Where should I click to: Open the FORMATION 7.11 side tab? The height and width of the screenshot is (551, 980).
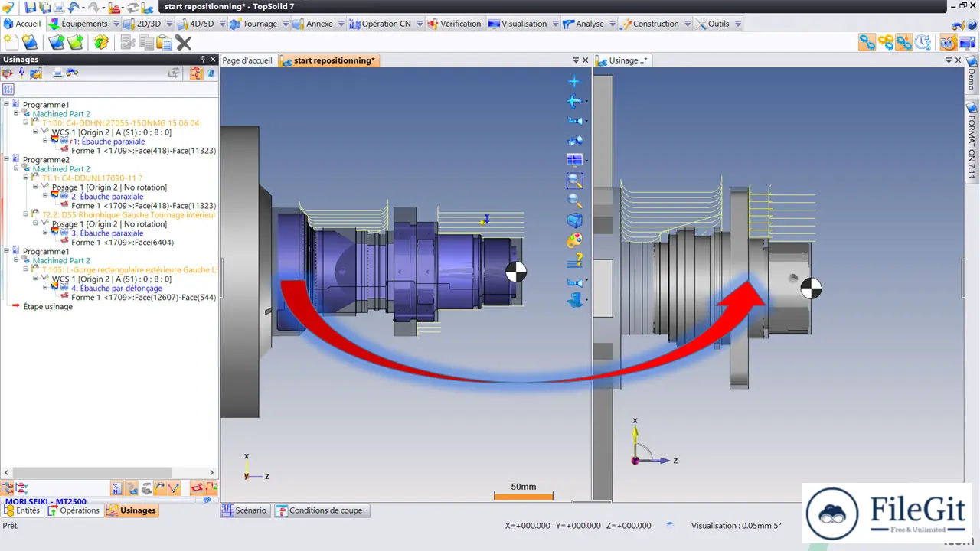click(x=972, y=141)
